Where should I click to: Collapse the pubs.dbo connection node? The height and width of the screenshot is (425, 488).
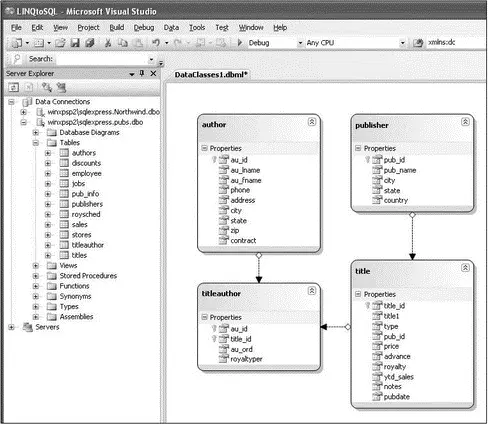(x=23, y=122)
